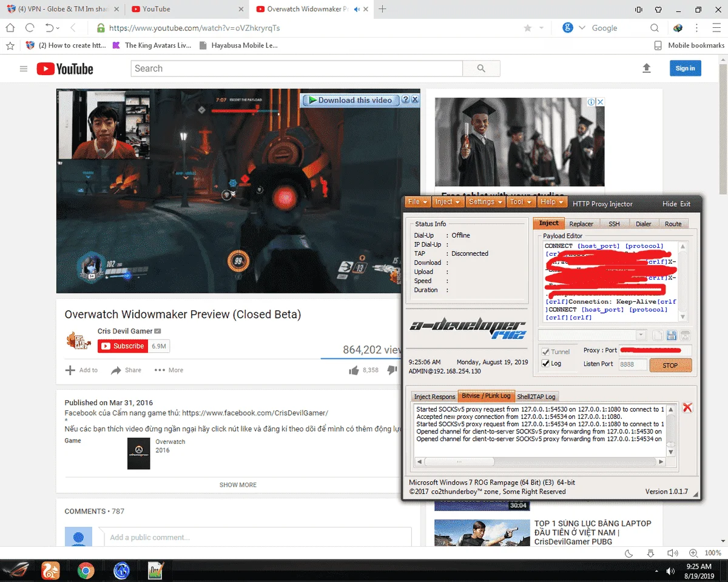Toggle the Log checkbox

(x=545, y=363)
